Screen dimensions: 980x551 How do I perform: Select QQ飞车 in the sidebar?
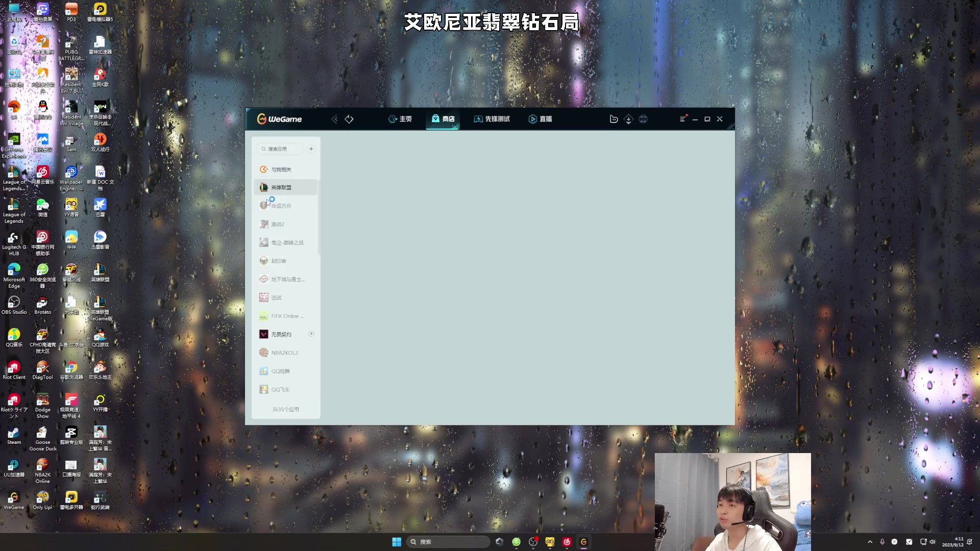[286, 389]
